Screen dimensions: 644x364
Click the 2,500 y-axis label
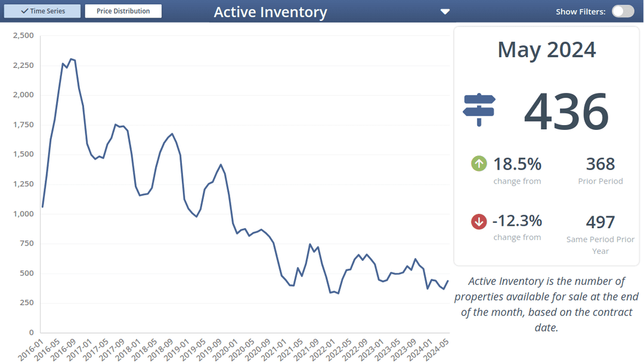point(23,36)
